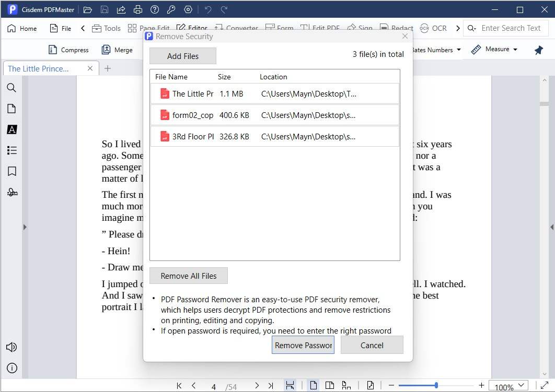The width and height of the screenshot is (555, 392).
Task: Enter full screen mode icon
Action: [x=545, y=385]
